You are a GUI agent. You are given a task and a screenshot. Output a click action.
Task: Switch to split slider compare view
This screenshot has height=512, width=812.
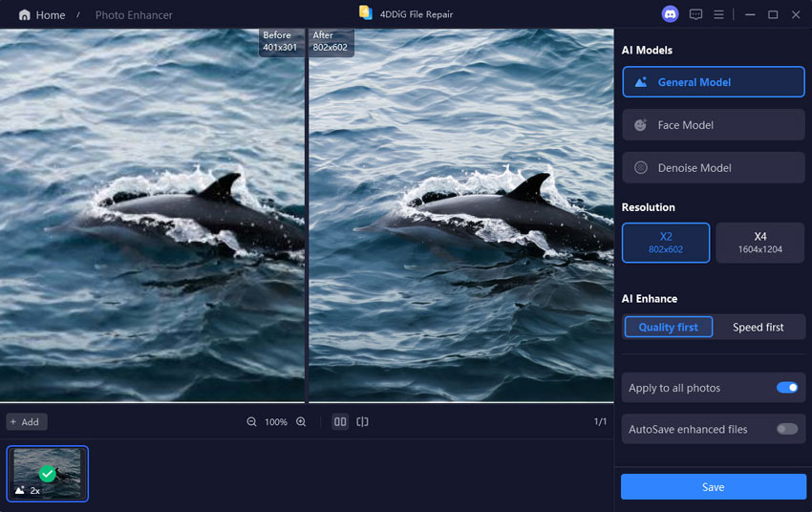pyautogui.click(x=363, y=422)
